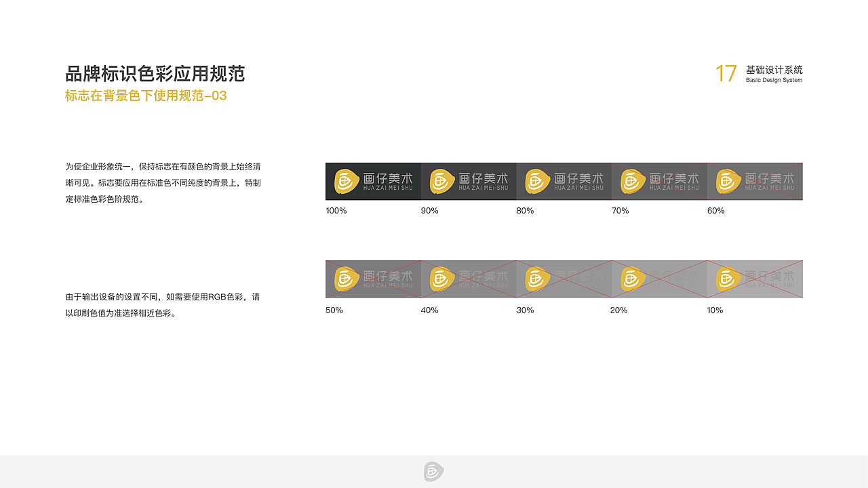Click the 画仔美术 wordmark on the 100% swatch
Viewport: 868px width, 488px height.
[x=388, y=178]
